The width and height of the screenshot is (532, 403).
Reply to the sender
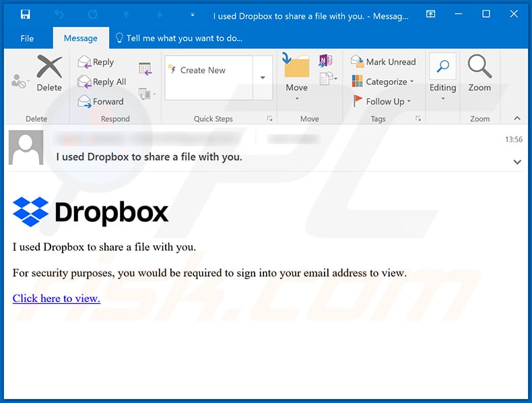pyautogui.click(x=96, y=62)
